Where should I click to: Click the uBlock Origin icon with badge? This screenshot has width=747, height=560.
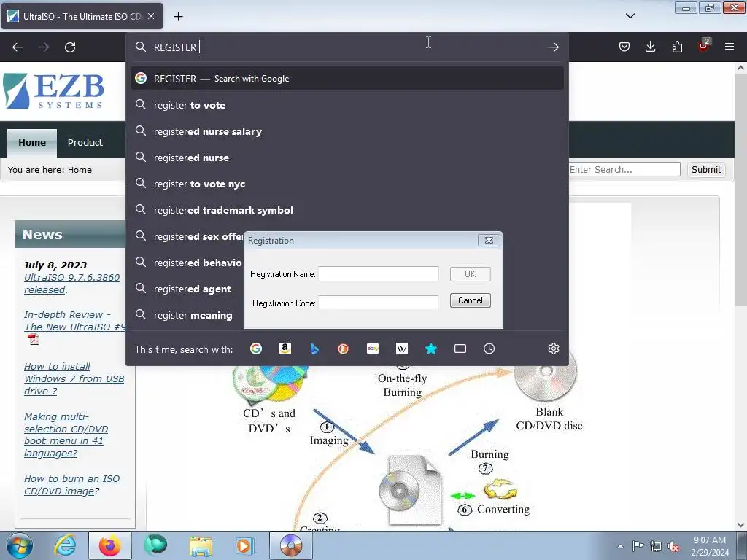click(704, 46)
